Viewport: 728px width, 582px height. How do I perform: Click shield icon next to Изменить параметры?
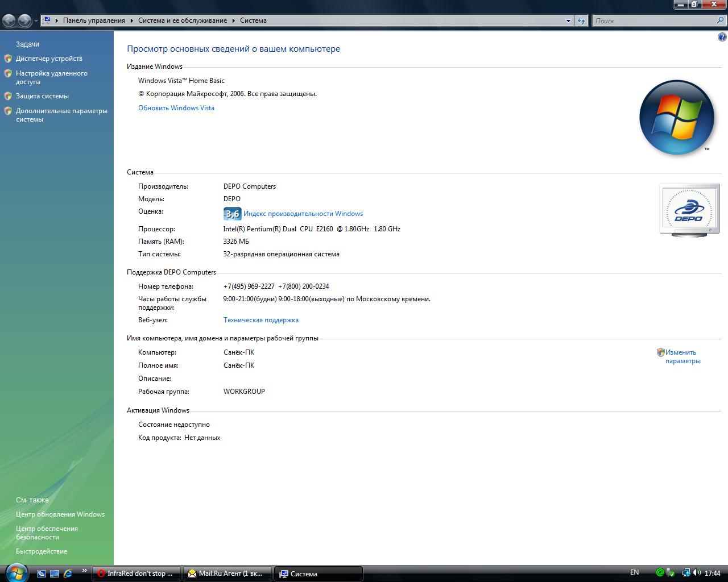pos(661,352)
